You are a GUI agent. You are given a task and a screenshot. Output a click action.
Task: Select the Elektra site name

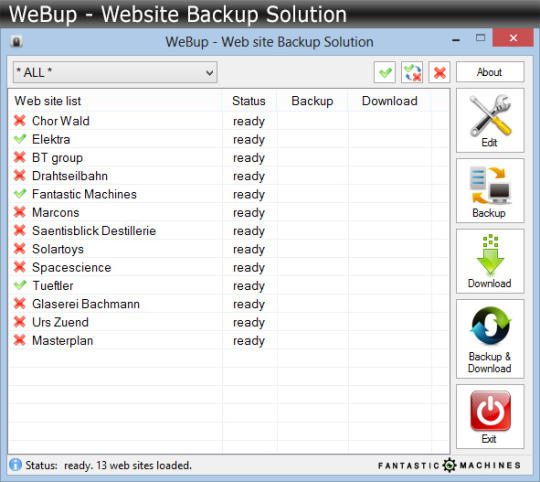51,139
